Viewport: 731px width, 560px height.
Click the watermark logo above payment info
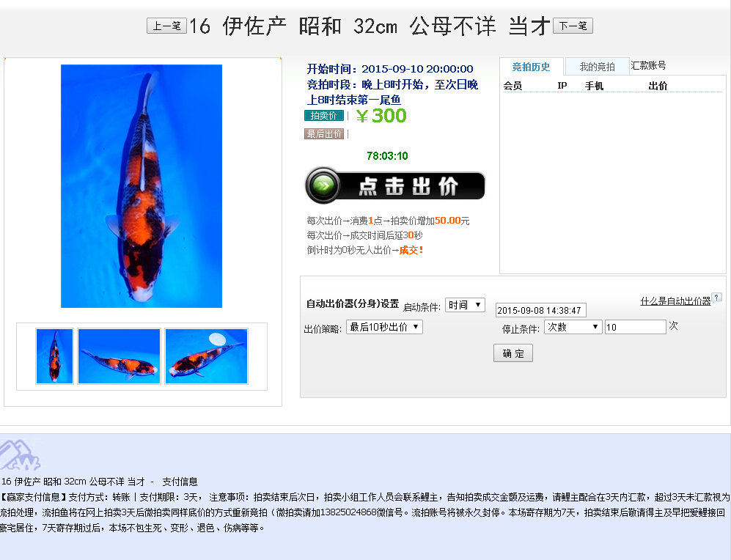[20, 455]
